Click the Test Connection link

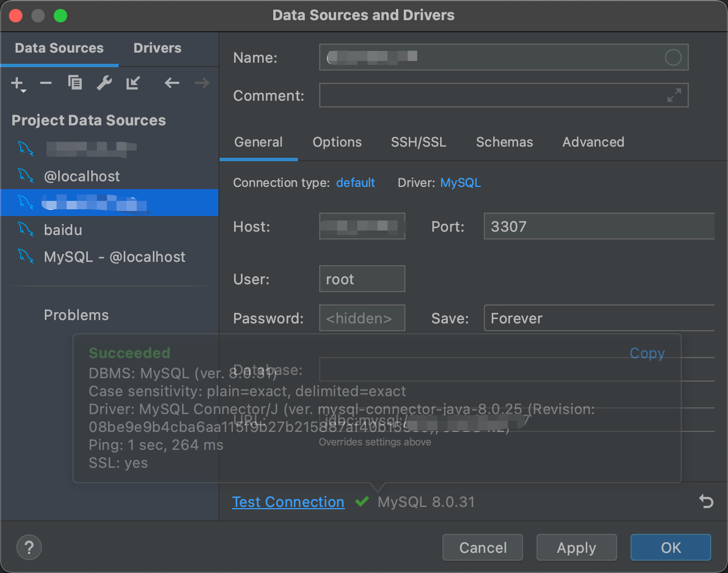click(x=288, y=502)
